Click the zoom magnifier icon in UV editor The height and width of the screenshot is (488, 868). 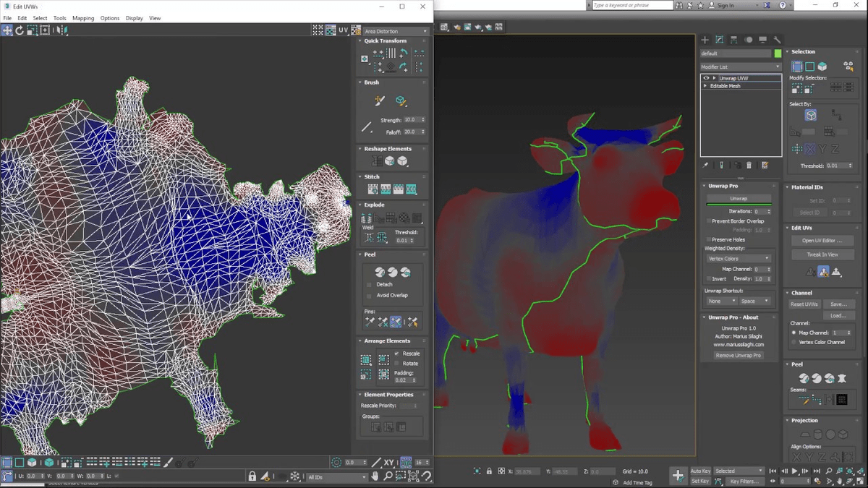(x=388, y=476)
